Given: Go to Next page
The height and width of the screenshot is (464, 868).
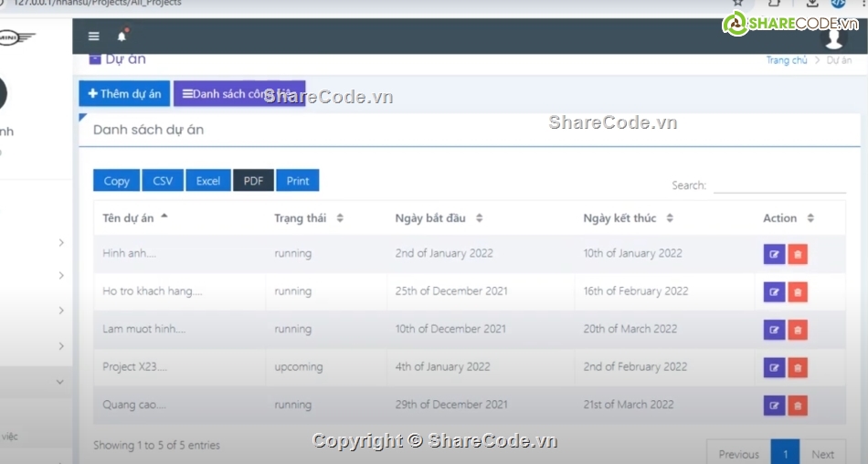Looking at the screenshot, I should coord(822,454).
